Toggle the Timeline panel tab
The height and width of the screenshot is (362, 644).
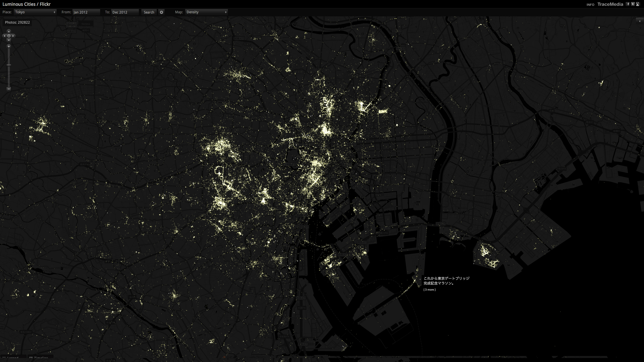(40, 357)
